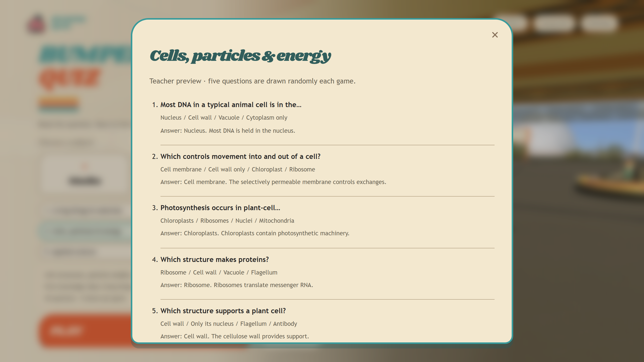Viewport: 644px width, 362px height.
Task: Click 'Answer: Nucleus. Most DNA is held' line
Action: tap(228, 131)
